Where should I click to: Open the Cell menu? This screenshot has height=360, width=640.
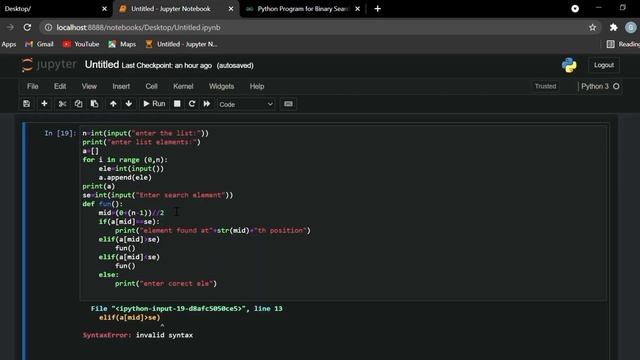tap(151, 87)
